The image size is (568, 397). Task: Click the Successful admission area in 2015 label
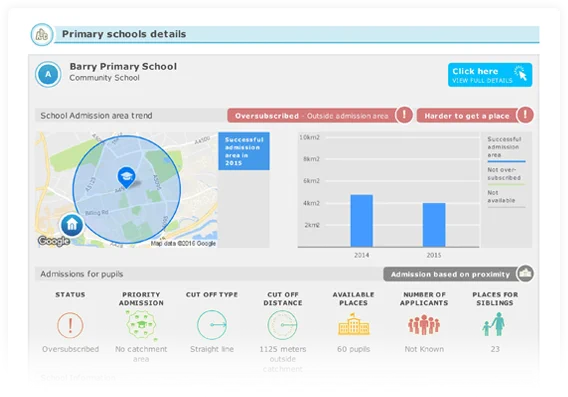pos(244,151)
